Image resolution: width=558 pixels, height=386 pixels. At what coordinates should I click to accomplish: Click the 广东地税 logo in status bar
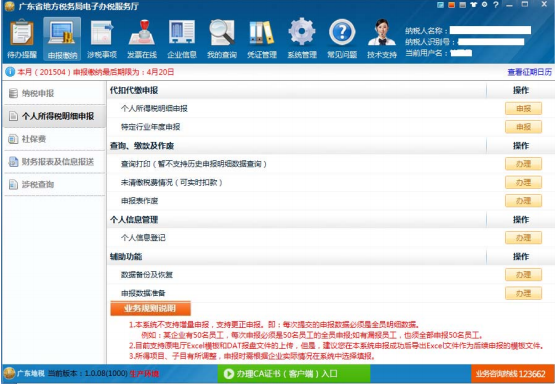pos(9,374)
